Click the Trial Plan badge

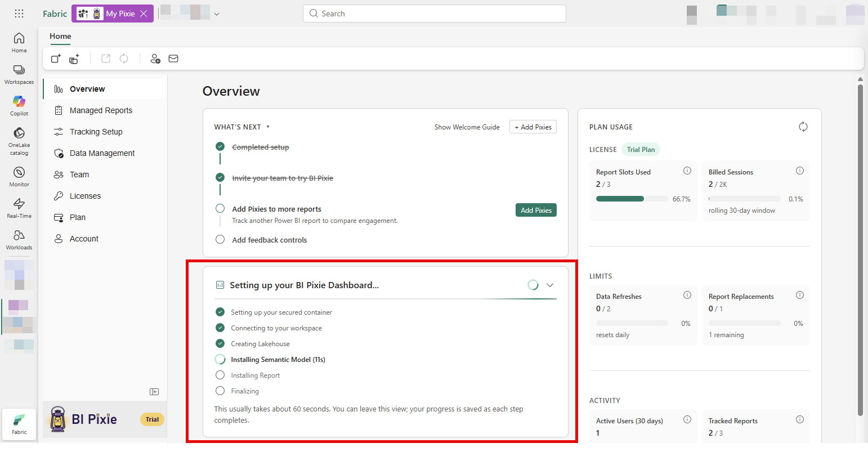[x=641, y=150]
